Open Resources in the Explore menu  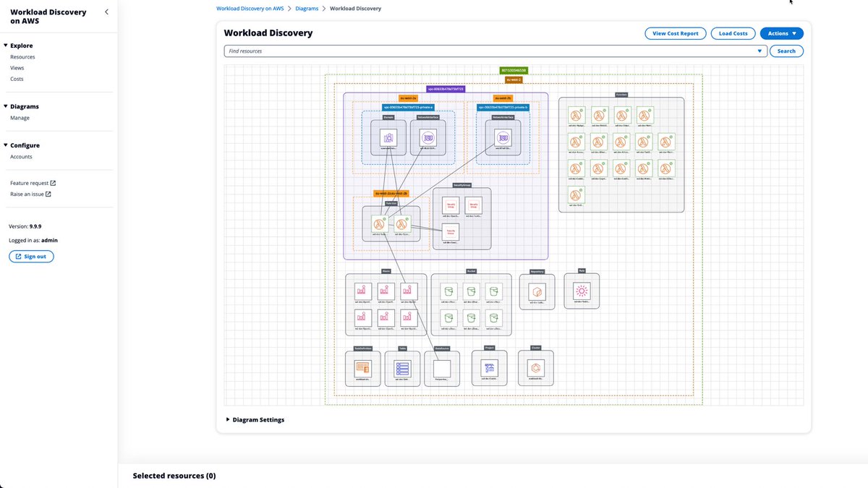click(22, 56)
